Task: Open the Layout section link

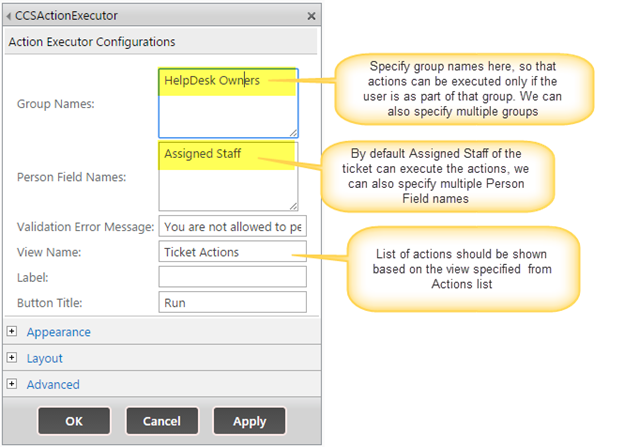Action: (44, 358)
